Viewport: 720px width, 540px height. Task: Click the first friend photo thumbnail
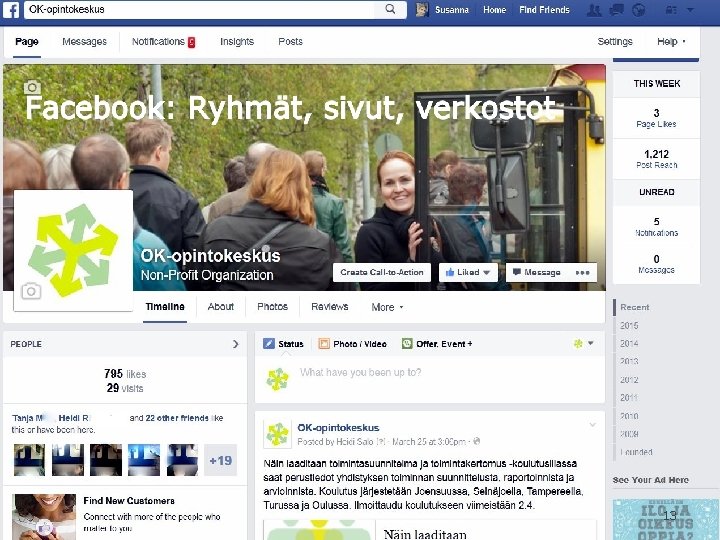[29, 460]
